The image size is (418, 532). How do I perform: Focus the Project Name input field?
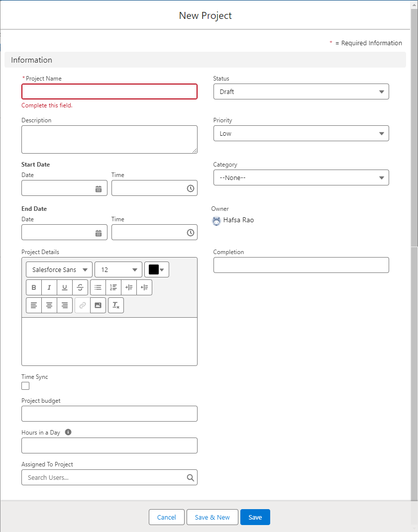coord(109,91)
